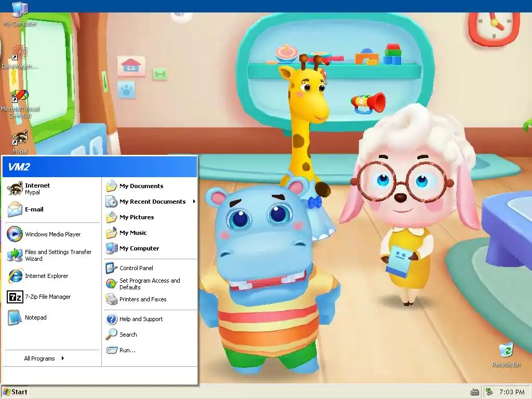532x399 pixels.
Task: Click the Notepad icon
Action: pyautogui.click(x=15, y=317)
